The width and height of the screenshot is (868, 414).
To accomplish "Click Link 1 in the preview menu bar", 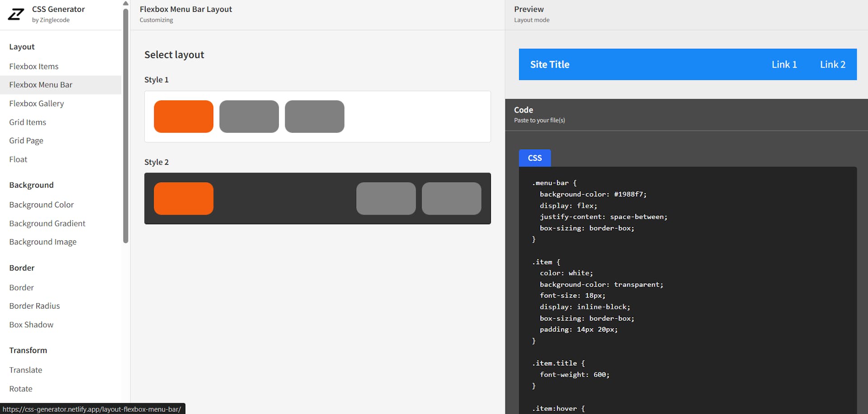I will (x=784, y=64).
